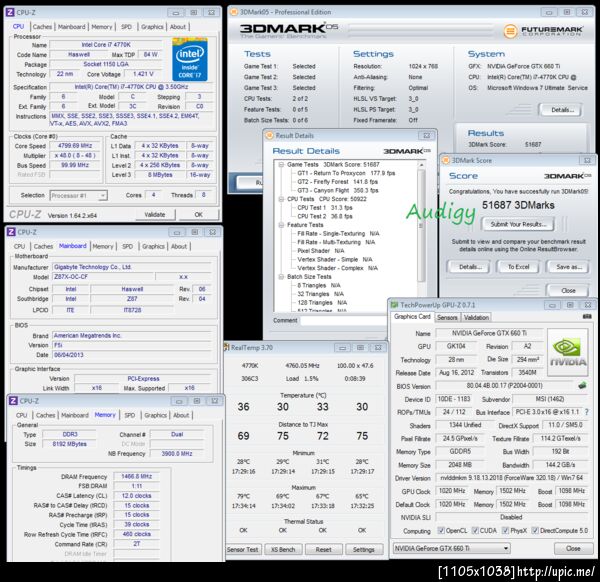The image size is (600, 582).
Task: Click the Bus Interface question mark icon
Action: click(587, 412)
